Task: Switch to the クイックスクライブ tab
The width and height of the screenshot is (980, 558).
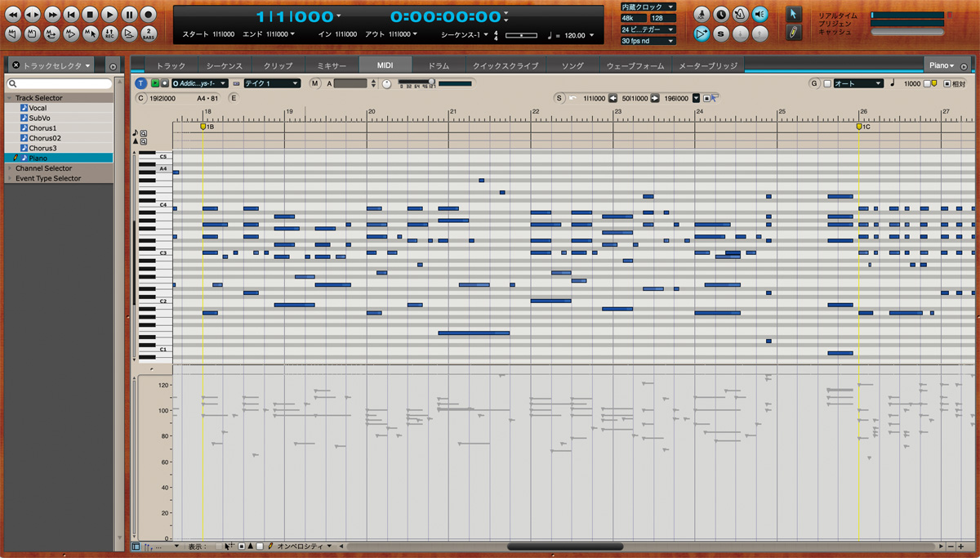Action: 507,65
